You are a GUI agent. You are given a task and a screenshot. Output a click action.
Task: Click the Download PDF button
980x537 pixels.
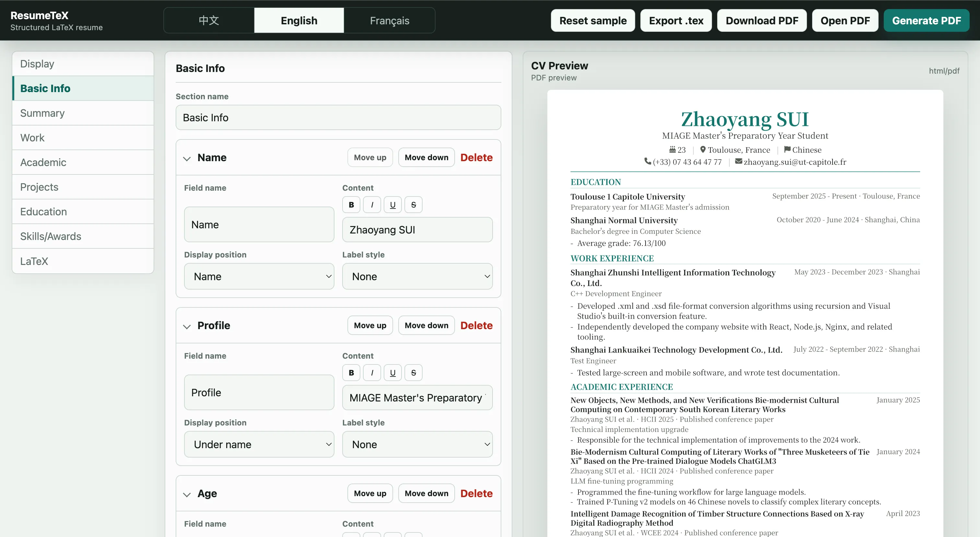(762, 20)
